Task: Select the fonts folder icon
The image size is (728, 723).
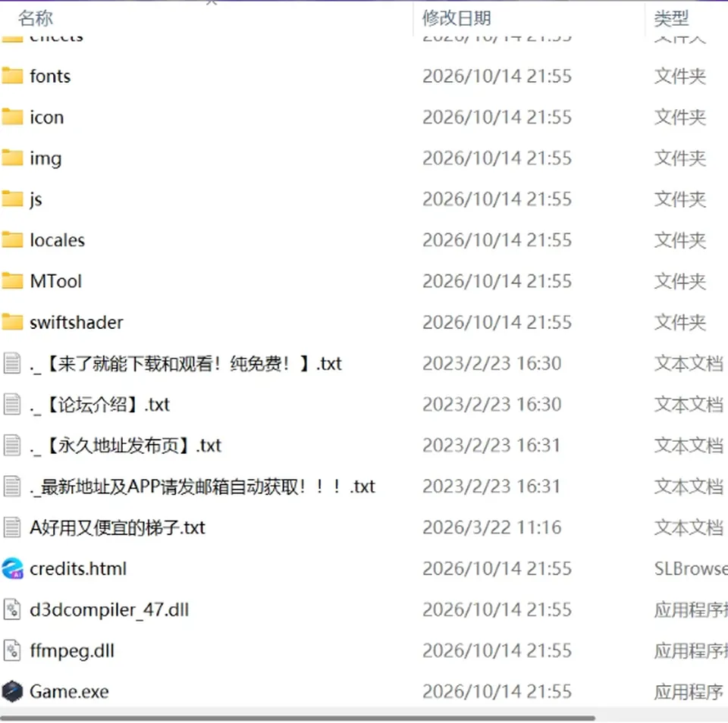Action: (12, 76)
